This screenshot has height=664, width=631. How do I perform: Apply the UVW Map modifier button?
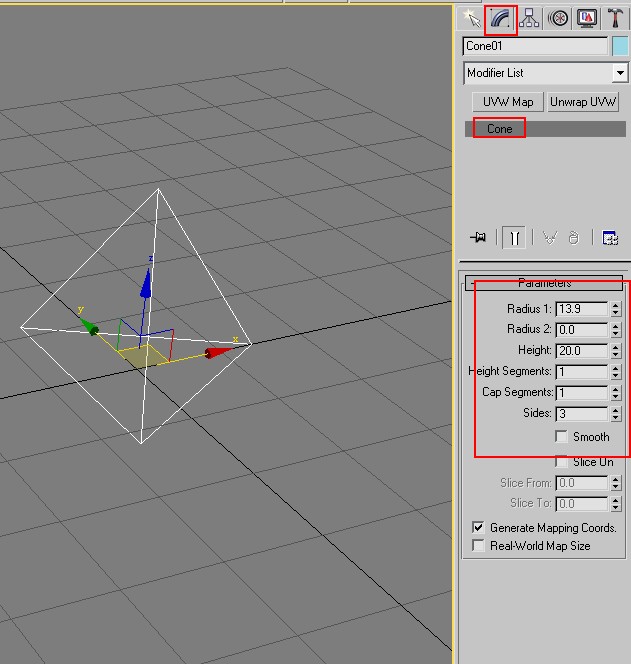tap(508, 102)
